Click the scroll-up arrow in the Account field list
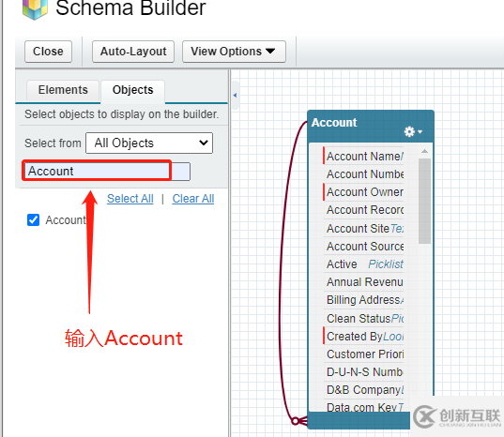504x437 pixels. [424, 151]
